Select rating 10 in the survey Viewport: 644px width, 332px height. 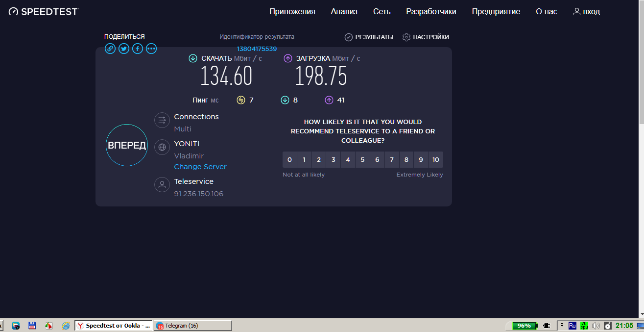435,160
